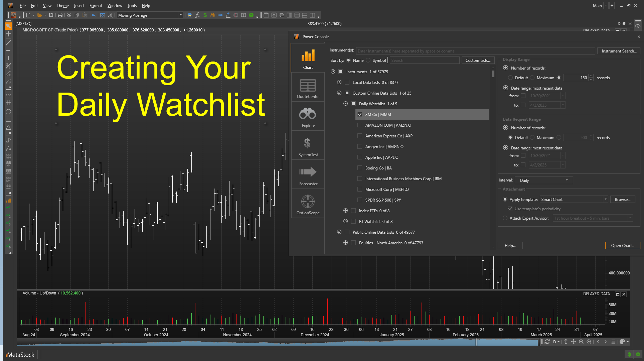Check Apple Inc | AAPL.O checkbox
The image size is (644, 361).
(x=360, y=157)
